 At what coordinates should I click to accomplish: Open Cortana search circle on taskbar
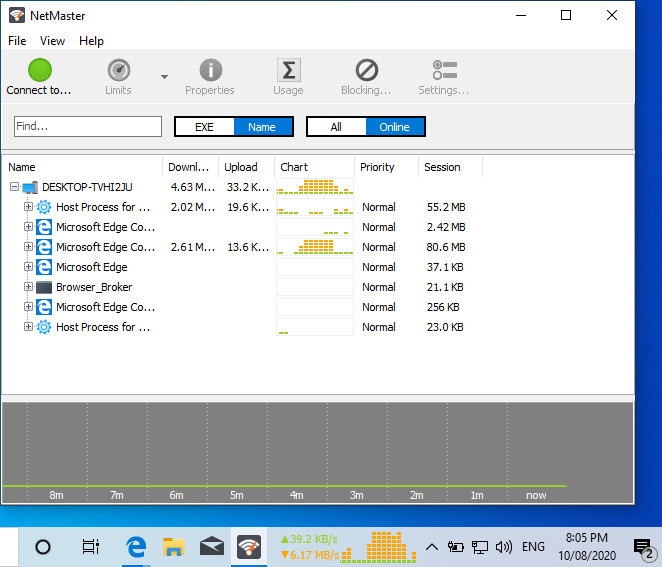(x=43, y=547)
